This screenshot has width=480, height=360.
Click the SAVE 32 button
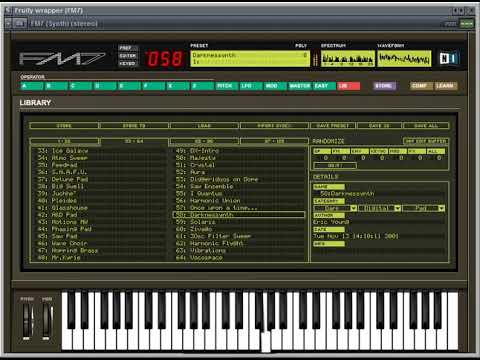click(x=379, y=126)
